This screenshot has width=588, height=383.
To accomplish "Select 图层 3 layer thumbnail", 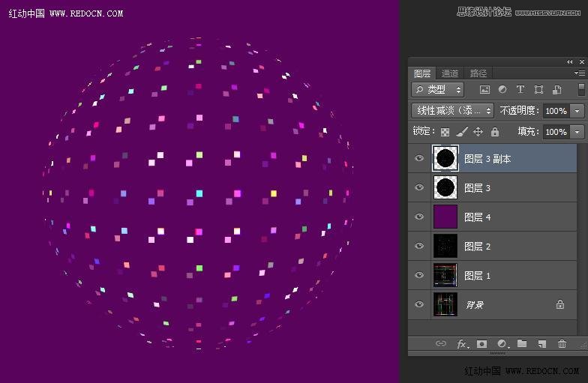I will pos(445,187).
